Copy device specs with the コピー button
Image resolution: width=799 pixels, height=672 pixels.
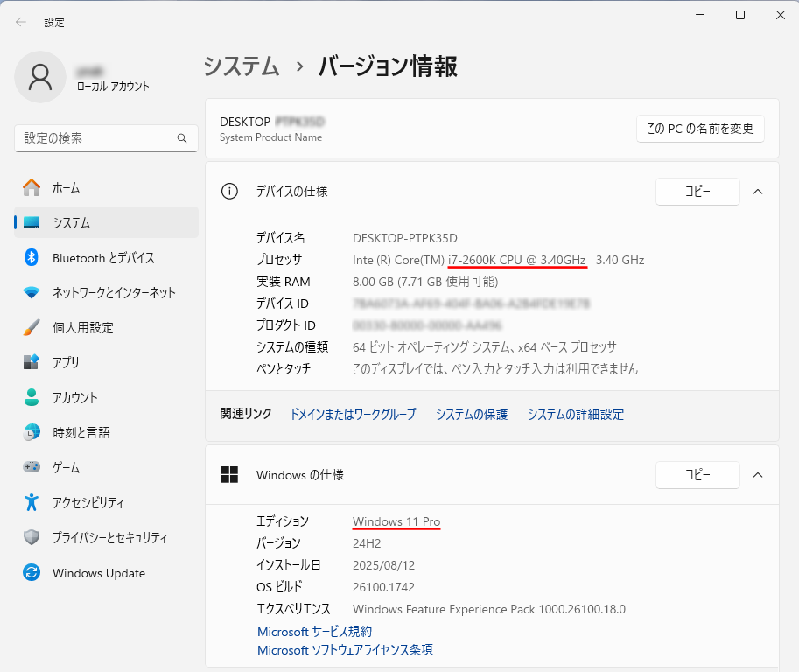(x=697, y=192)
